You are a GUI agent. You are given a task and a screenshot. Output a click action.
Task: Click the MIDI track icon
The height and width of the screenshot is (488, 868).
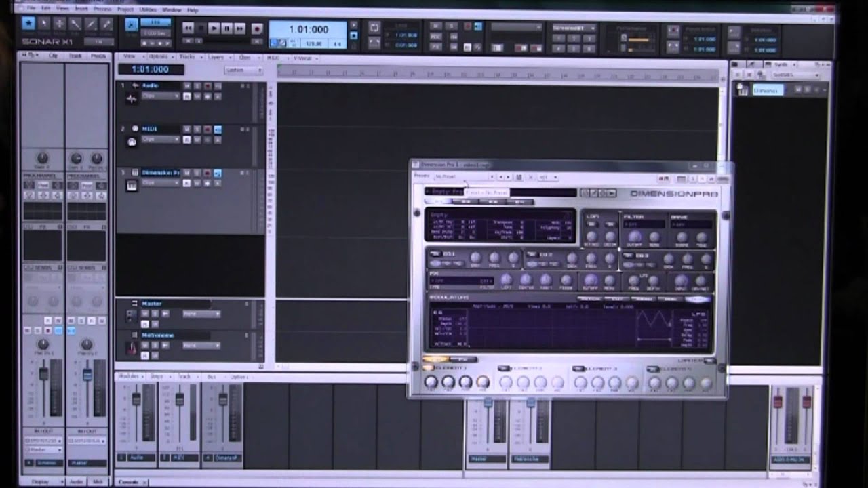tap(132, 141)
